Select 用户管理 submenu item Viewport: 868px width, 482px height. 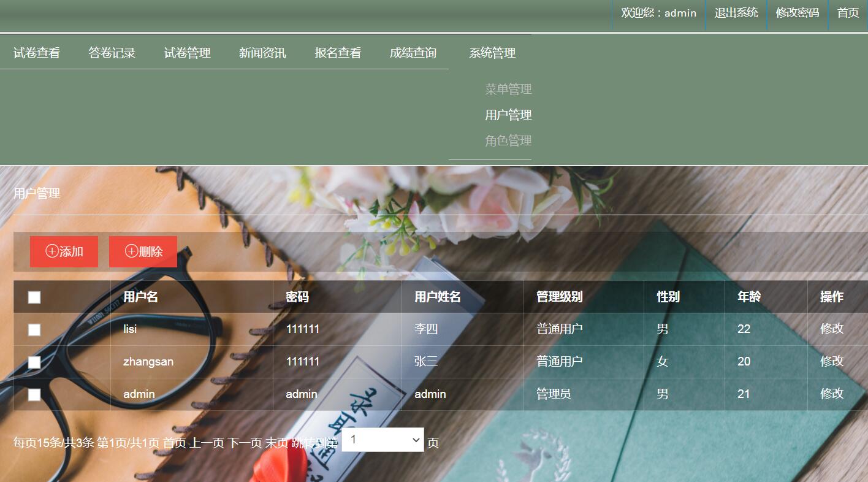(508, 115)
